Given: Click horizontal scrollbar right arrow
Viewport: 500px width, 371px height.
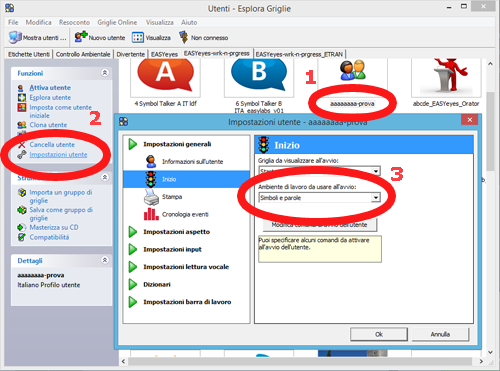Looking at the screenshot, I should pyautogui.click(x=481, y=361).
